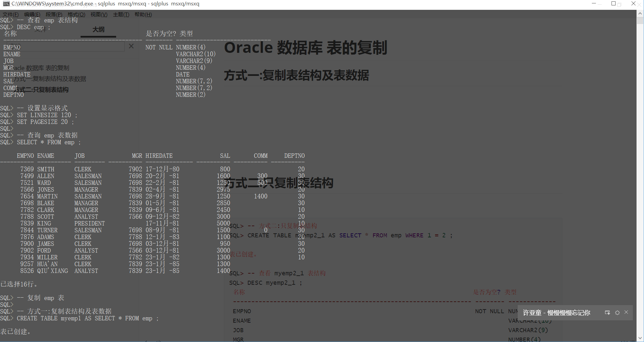The width and height of the screenshot is (644, 342).
Task: Open the 主题(T) menu
Action: 121,15
